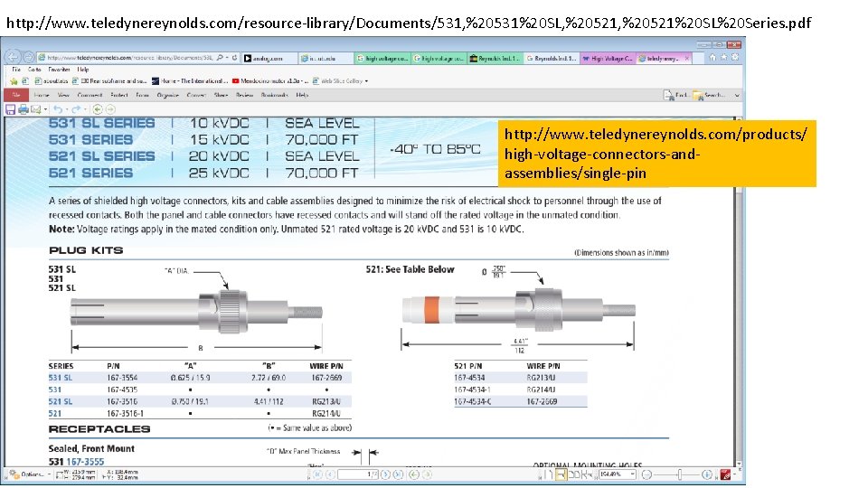Switch to the analog.com browser tab
This screenshot has width=868, height=488.
pos(268,58)
